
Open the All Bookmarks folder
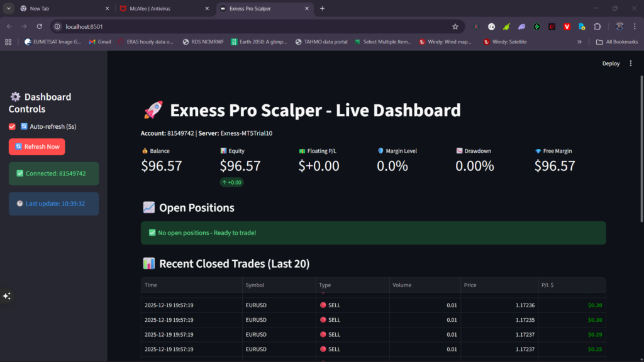[x=616, y=42]
